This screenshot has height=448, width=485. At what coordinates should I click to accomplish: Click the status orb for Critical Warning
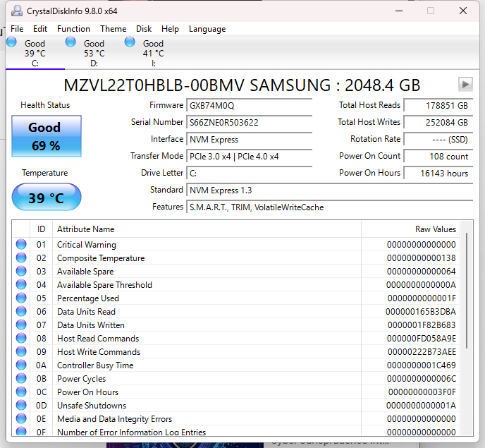click(x=21, y=244)
